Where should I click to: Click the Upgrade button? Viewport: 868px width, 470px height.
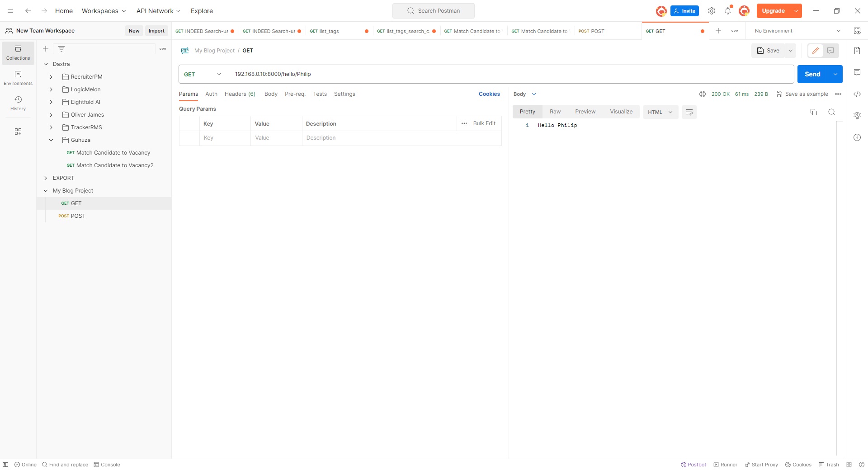774,11
